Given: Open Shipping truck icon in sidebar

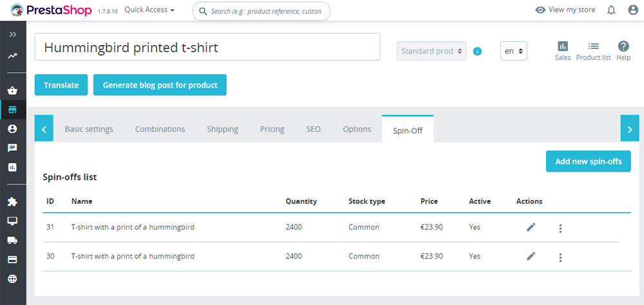Looking at the screenshot, I should pos(13,240).
